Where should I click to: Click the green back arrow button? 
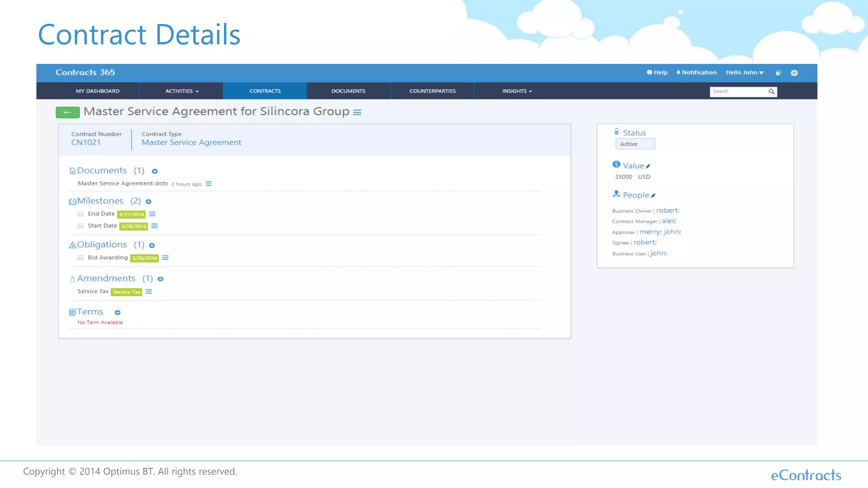coord(68,112)
